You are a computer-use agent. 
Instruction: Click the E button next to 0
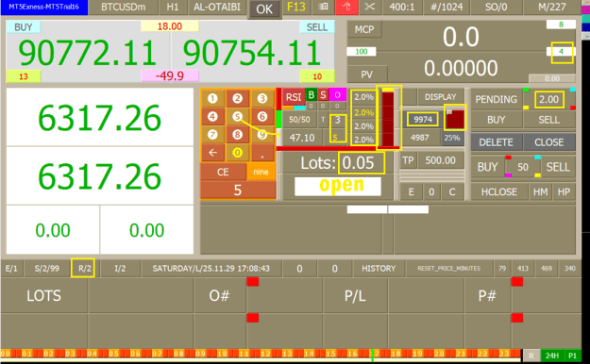[x=411, y=191]
